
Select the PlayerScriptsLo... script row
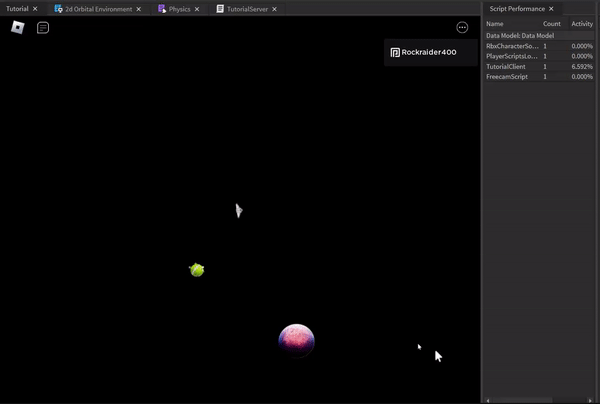(x=539, y=56)
